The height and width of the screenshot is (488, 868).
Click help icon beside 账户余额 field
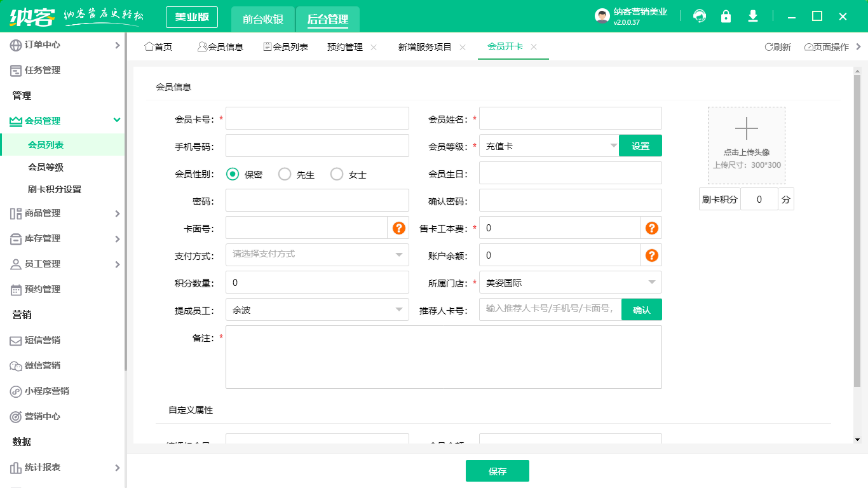click(651, 255)
